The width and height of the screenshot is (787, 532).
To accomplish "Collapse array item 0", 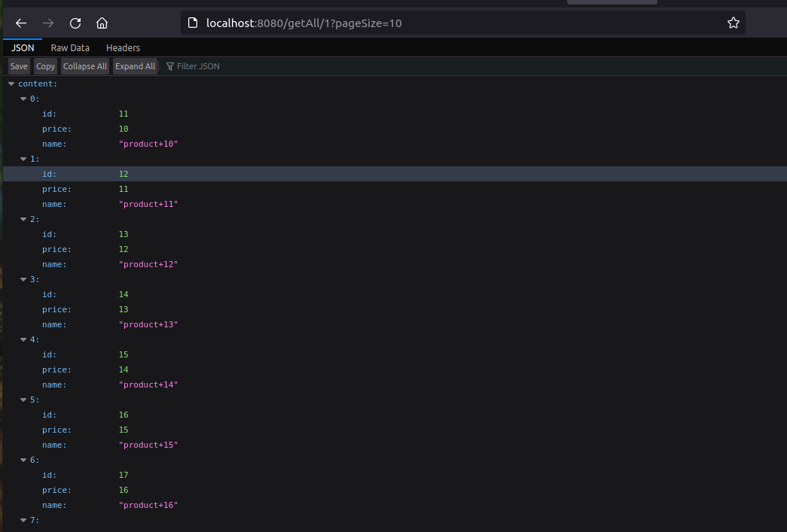I will (x=23, y=99).
